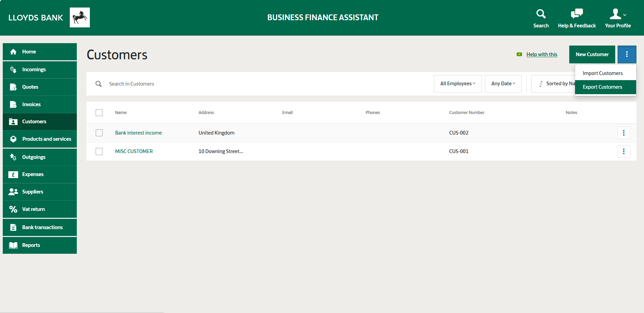Open Bank transactions section in sidebar

[40, 227]
